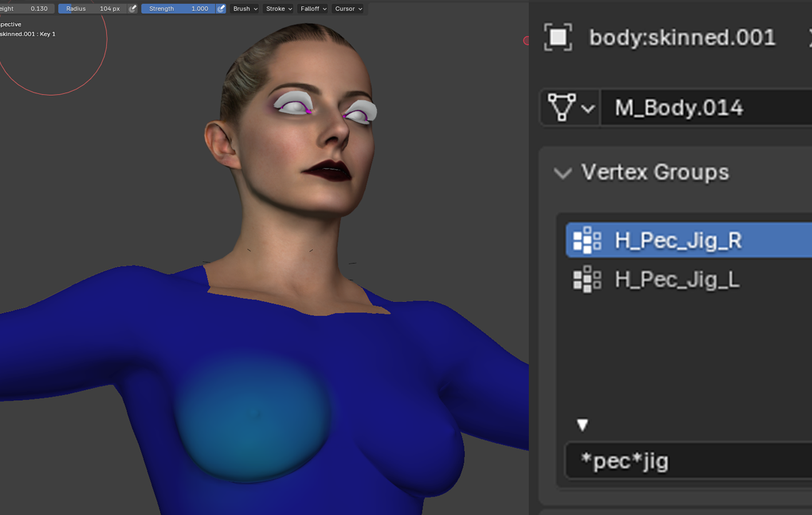Click the object icon beside body:skinned.001
The height and width of the screenshot is (515, 812).
(558, 37)
